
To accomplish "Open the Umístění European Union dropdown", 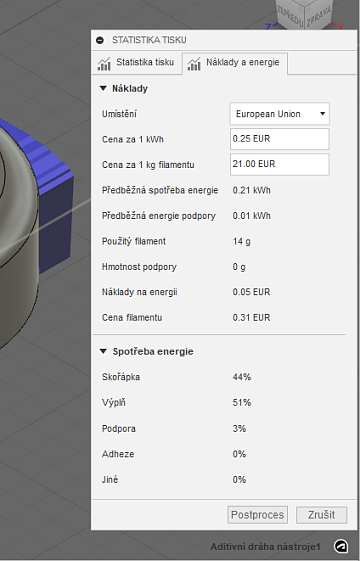I will point(279,114).
